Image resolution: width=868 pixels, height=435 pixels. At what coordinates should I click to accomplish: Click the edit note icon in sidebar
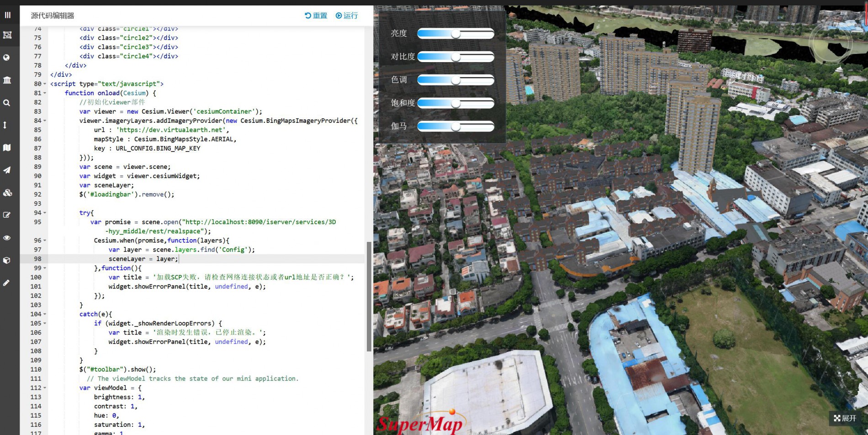pos(7,215)
